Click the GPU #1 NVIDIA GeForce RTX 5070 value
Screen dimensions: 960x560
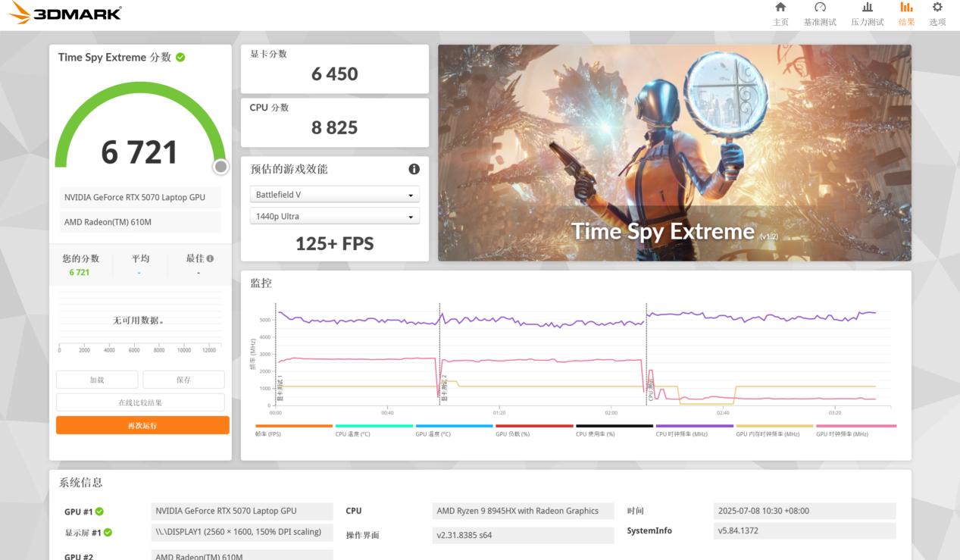pyautogui.click(x=242, y=512)
